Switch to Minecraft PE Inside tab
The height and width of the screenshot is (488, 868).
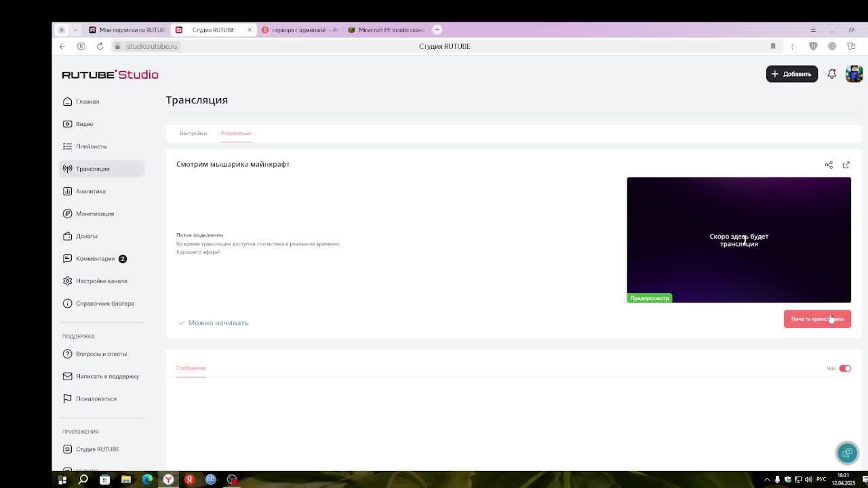click(386, 30)
